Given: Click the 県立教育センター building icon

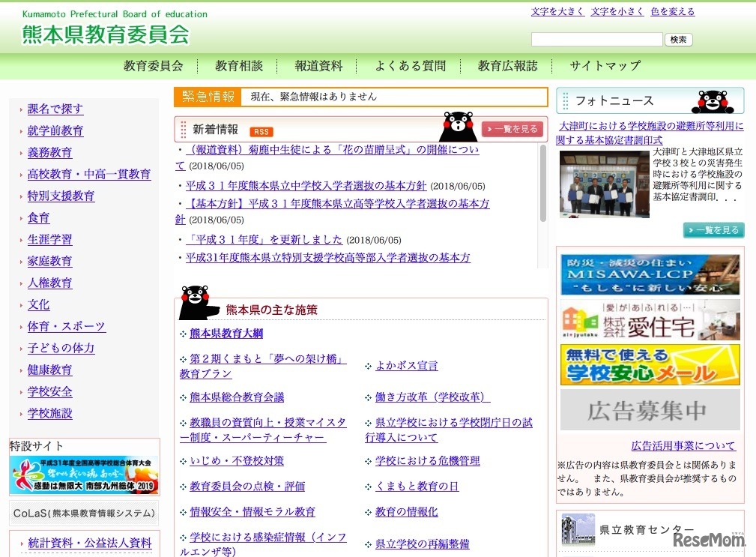Looking at the screenshot, I should coord(576,529).
